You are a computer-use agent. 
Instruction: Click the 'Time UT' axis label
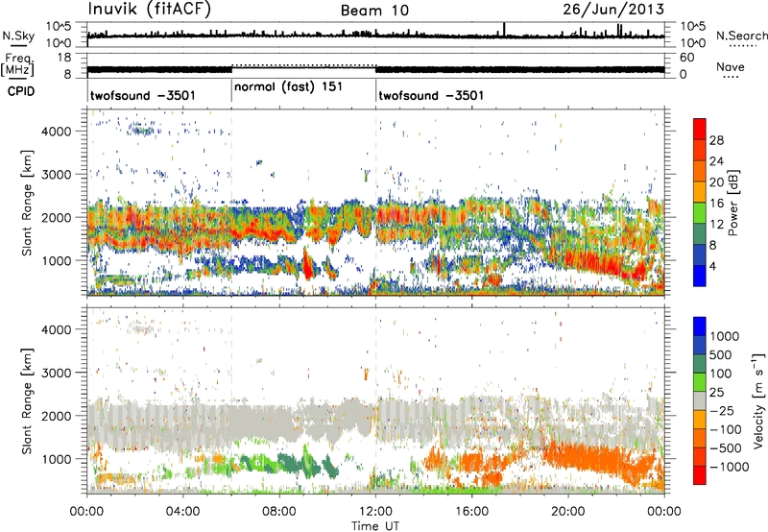[375, 525]
